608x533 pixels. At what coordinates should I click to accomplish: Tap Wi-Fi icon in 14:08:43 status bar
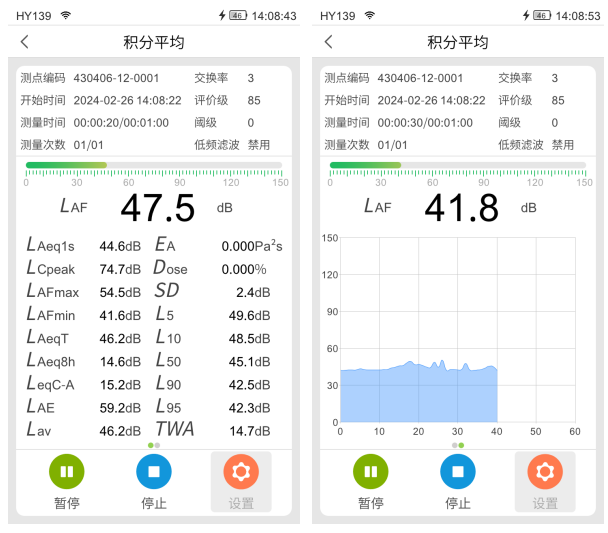66,16
